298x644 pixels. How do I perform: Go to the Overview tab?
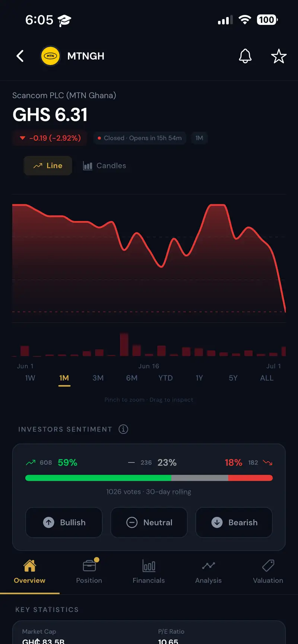pos(29,571)
